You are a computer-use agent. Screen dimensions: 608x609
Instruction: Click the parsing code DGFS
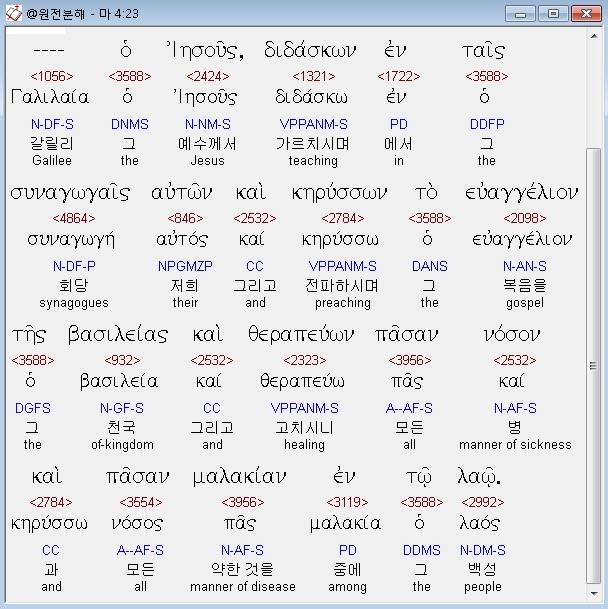click(33, 409)
